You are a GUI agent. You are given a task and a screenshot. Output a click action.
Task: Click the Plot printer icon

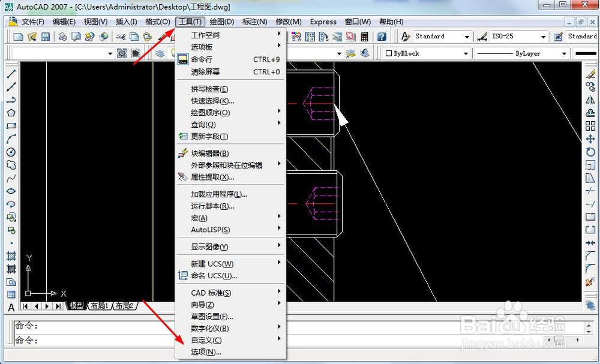(63, 37)
